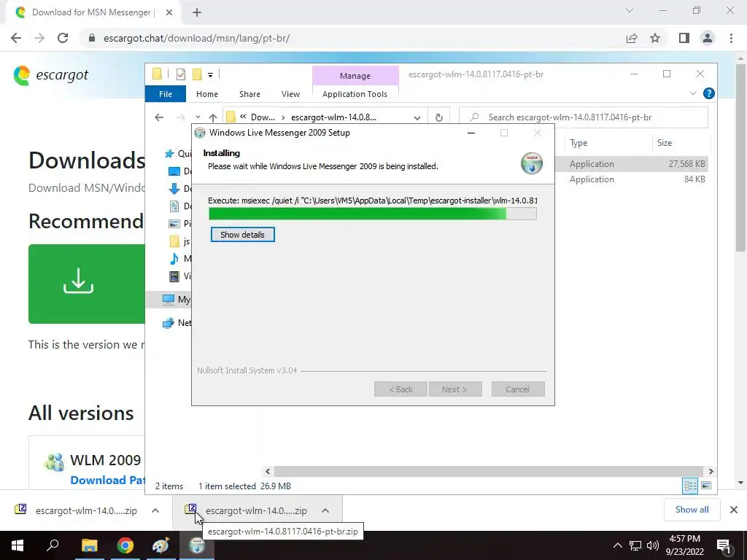Viewport: 747px width, 560px height.
Task: Open Windows Start menu
Action: pyautogui.click(x=18, y=545)
